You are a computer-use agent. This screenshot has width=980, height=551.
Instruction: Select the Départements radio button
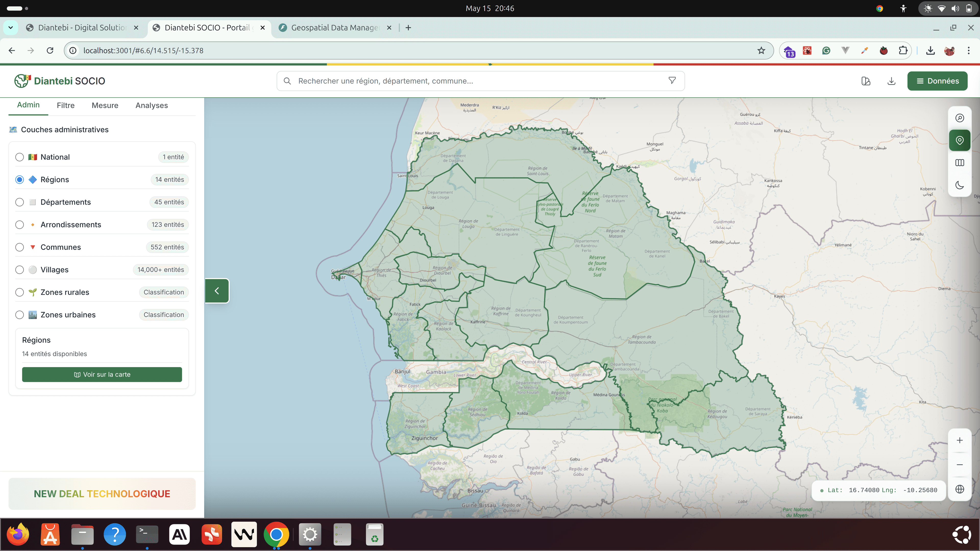click(x=19, y=202)
